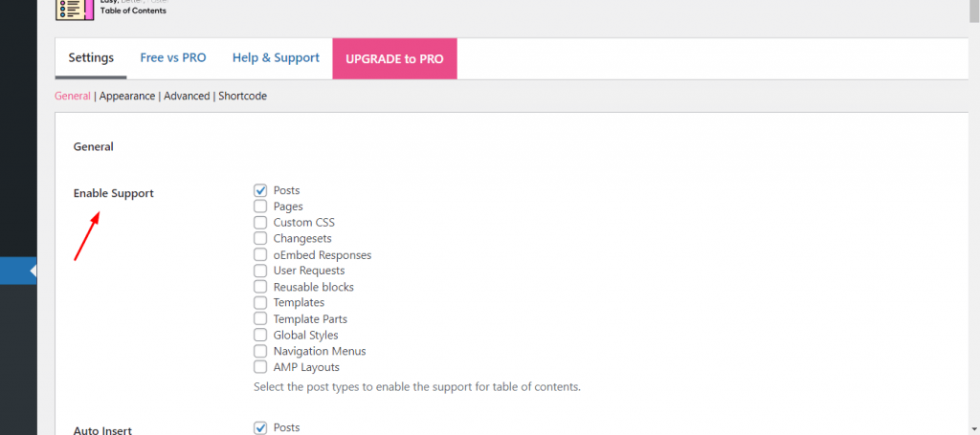Image resolution: width=980 pixels, height=435 pixels.
Task: Check oEmbed Responses option
Action: tap(260, 254)
